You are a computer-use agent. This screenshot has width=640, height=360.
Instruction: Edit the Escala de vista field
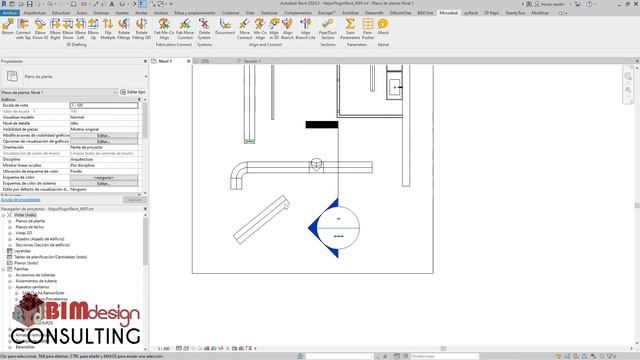(x=104, y=105)
